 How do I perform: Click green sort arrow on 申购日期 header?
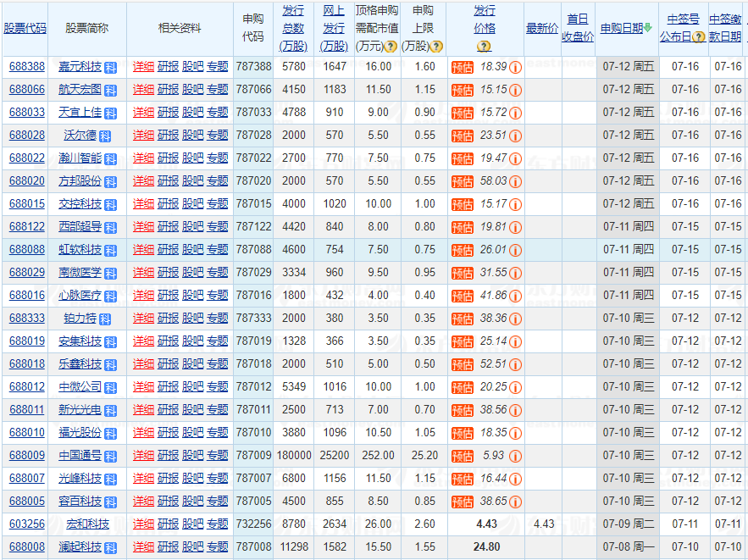click(x=648, y=28)
